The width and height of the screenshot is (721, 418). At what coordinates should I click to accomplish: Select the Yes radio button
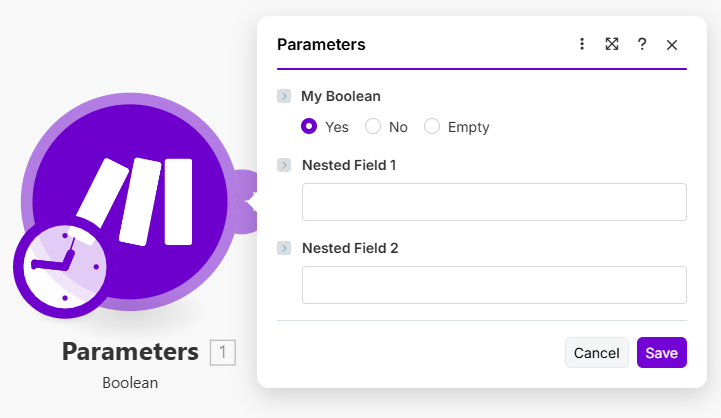(309, 127)
